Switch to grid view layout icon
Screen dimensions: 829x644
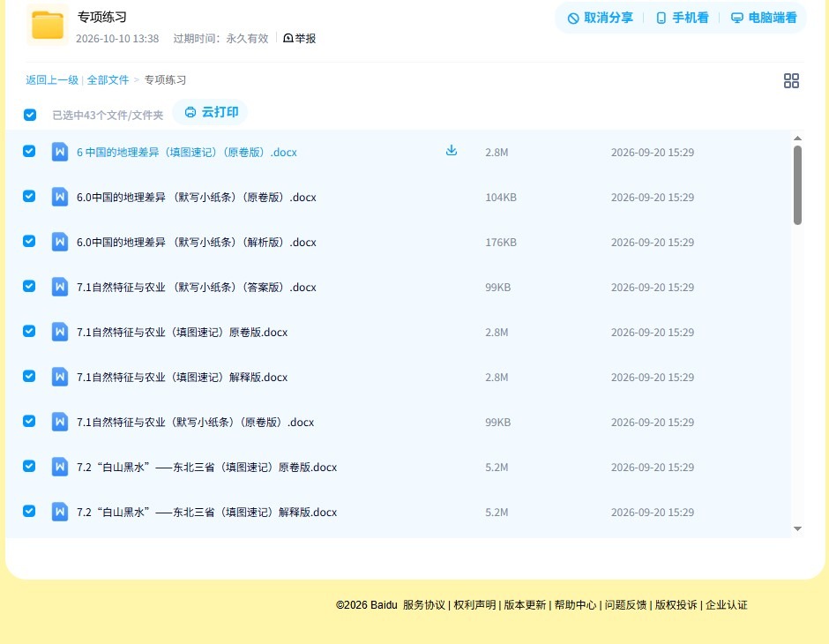coord(791,80)
